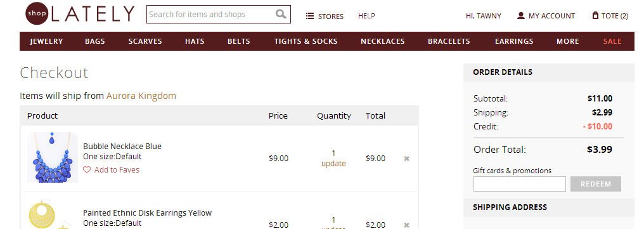The image size is (644, 229).
Task: Click the shopLately logo
Action: (80, 14)
